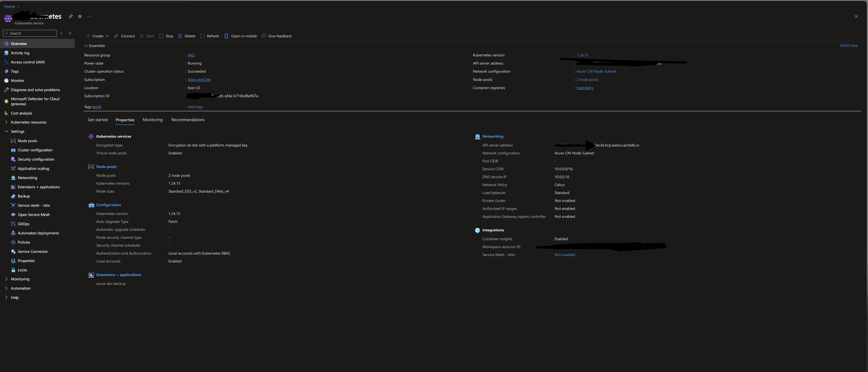The image size is (868, 372).
Task: Open the Create dropdown menu
Action: (x=97, y=36)
